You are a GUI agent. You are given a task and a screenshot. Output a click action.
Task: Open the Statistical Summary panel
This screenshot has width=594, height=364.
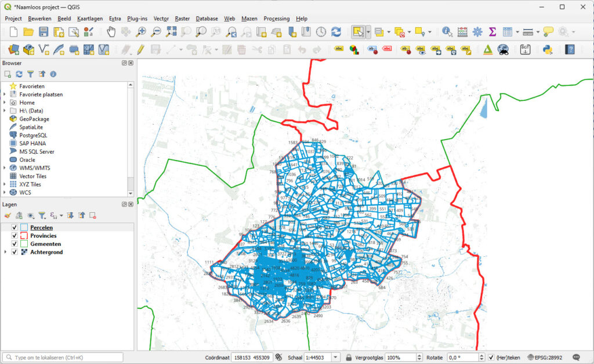pyautogui.click(x=491, y=32)
